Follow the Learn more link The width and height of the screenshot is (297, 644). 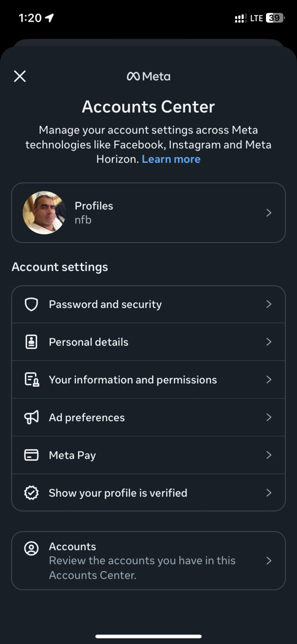click(x=171, y=159)
